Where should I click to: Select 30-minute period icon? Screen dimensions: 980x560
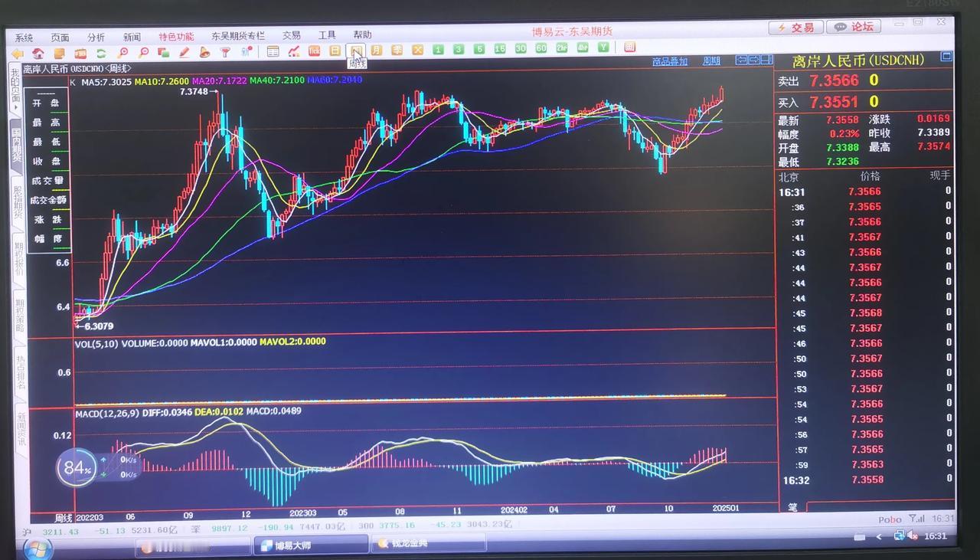point(521,48)
